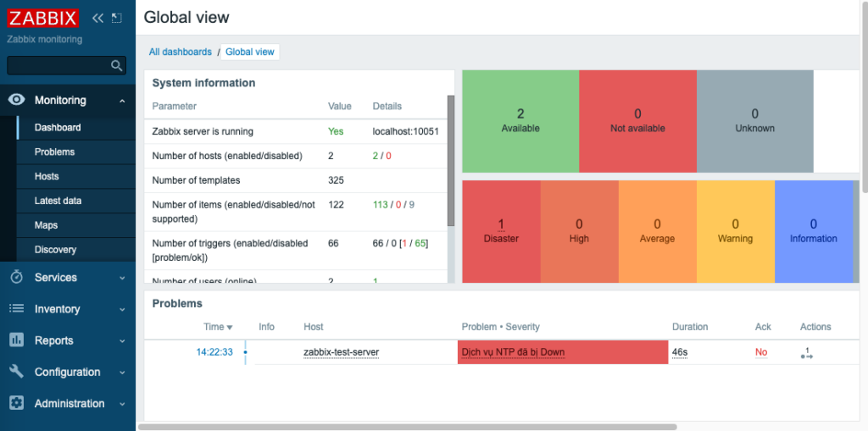Expand the Configuration menu chevron
The height and width of the screenshot is (431, 868).
(x=122, y=373)
